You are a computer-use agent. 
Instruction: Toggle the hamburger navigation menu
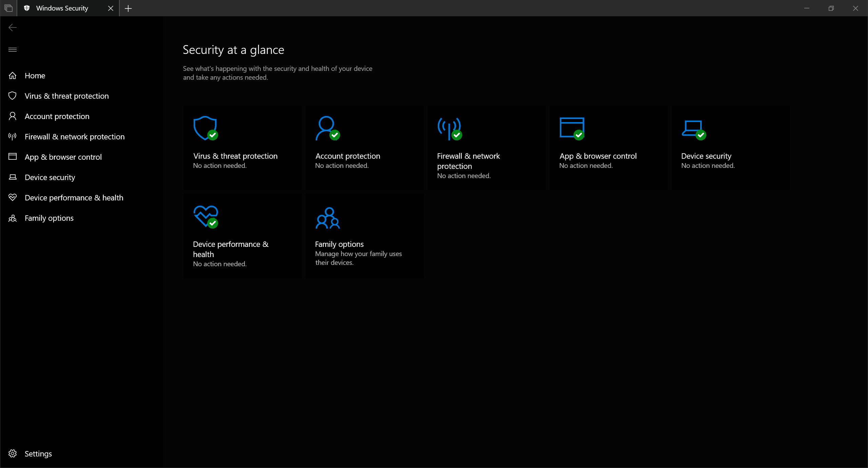13,50
